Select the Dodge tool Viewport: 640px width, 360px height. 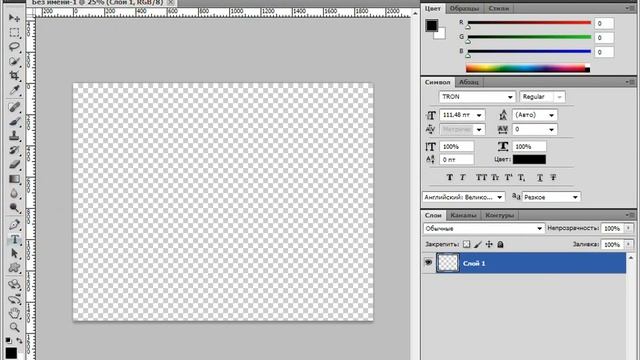point(14,208)
